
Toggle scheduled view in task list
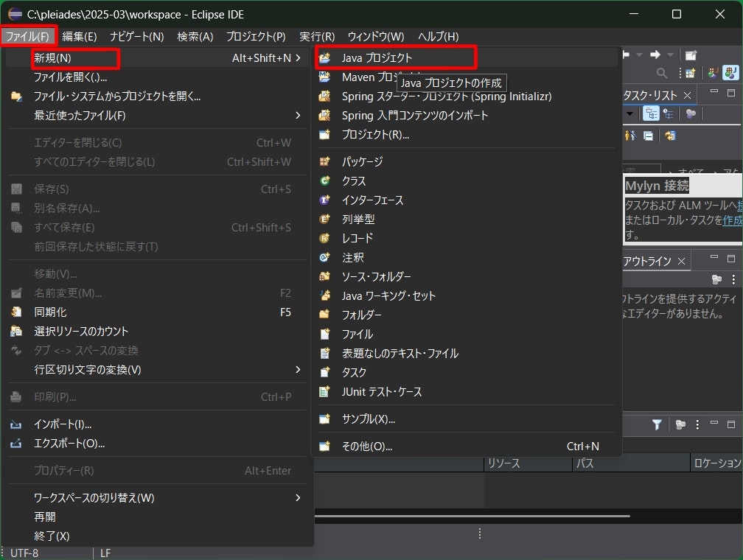(x=669, y=113)
